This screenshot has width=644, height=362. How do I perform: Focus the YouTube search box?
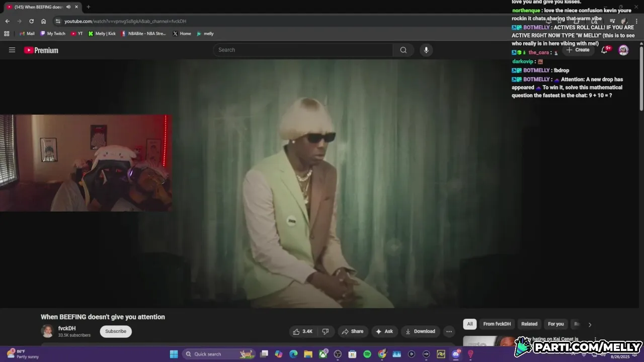pos(303,50)
